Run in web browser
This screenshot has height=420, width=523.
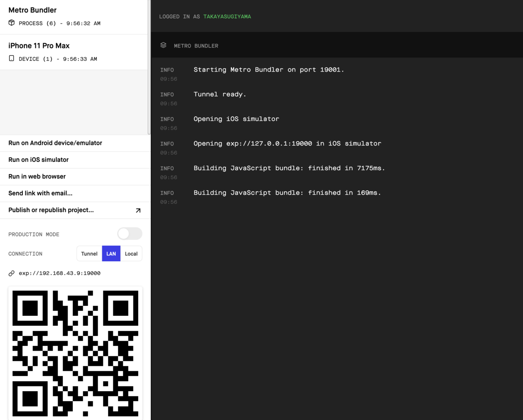(75, 177)
